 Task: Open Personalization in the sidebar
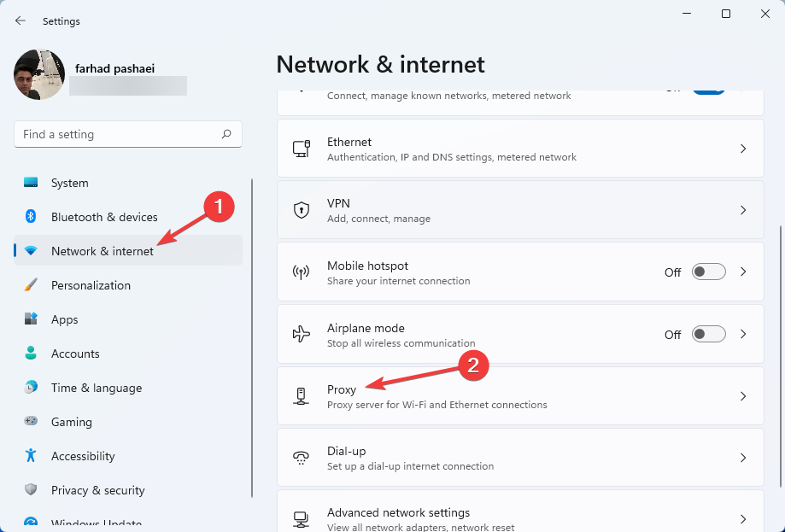(91, 285)
